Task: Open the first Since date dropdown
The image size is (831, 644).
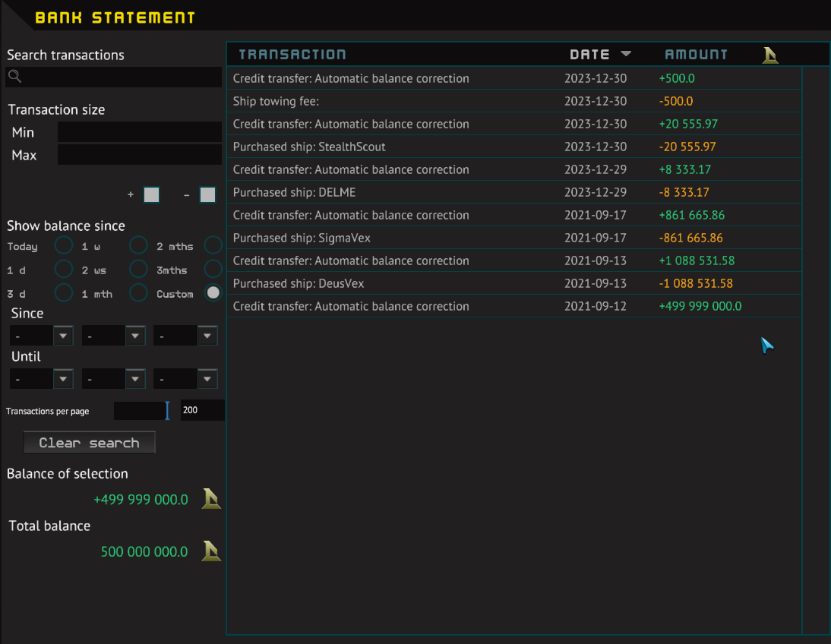Action: 63,336
